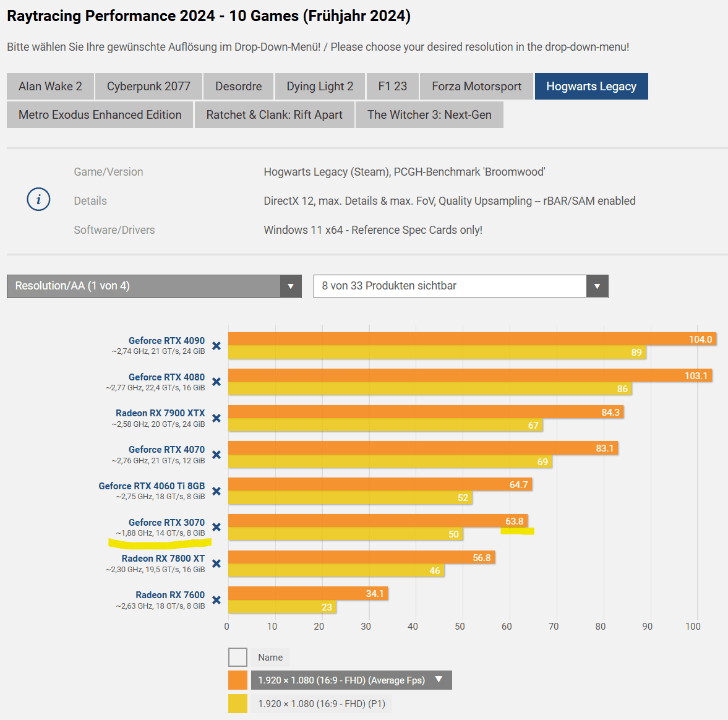Click the Name legend label
728x720 pixels.
pyautogui.click(x=270, y=658)
